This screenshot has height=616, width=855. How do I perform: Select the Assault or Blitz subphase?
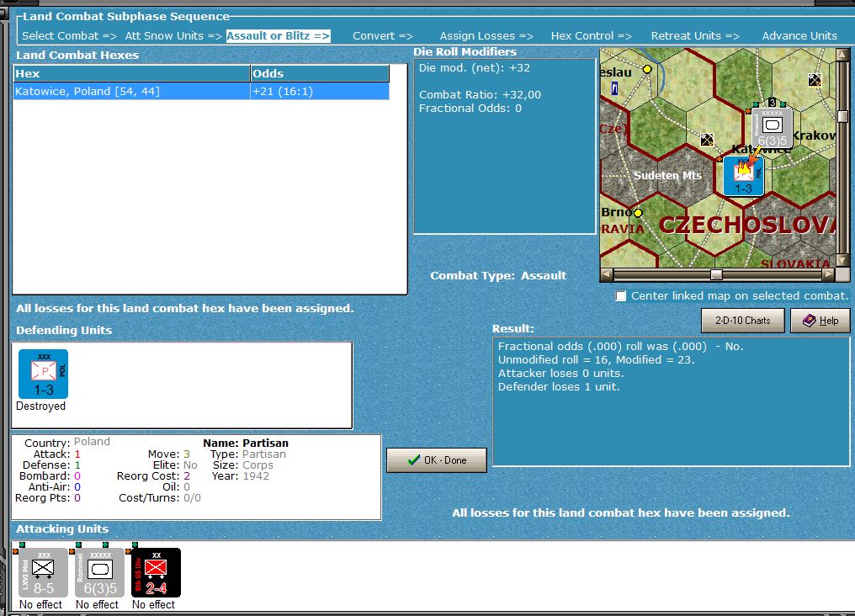click(x=278, y=36)
